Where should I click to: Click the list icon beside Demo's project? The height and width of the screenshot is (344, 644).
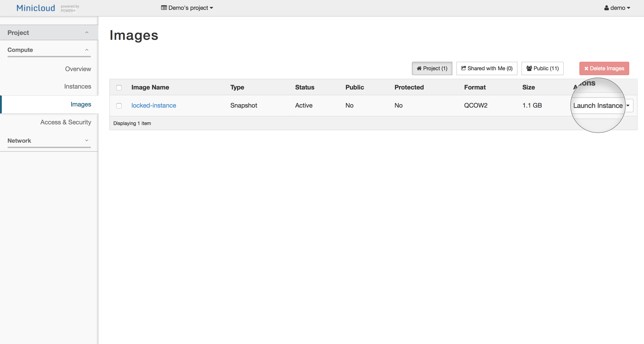[164, 8]
